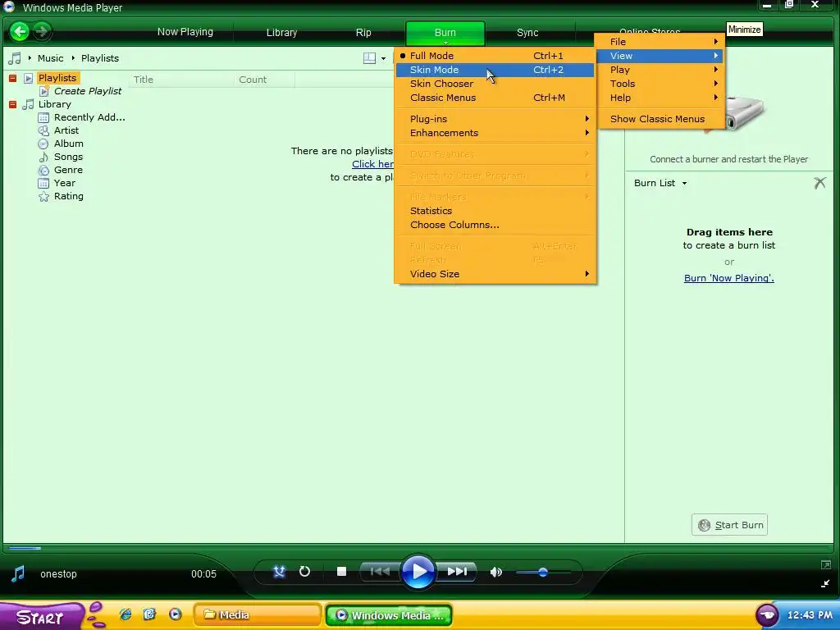
Task: Click the music note icon in breadcrumb
Action: tap(15, 58)
